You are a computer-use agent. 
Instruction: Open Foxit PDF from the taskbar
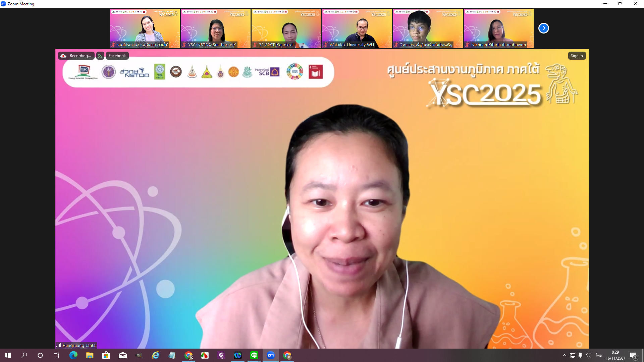point(221,355)
